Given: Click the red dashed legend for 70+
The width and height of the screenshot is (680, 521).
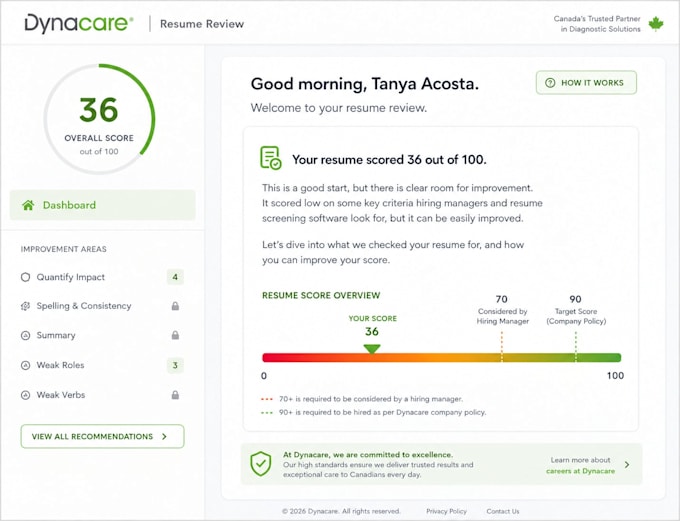Looking at the screenshot, I should click(x=267, y=399).
